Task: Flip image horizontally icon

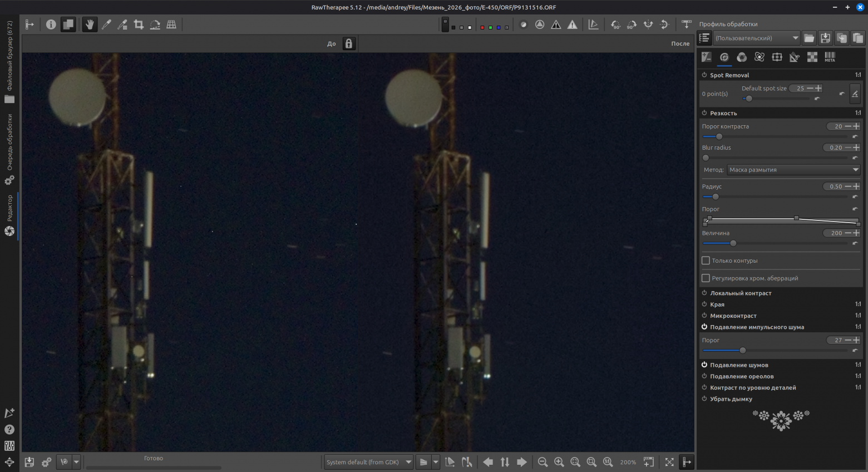Action: [x=648, y=24]
